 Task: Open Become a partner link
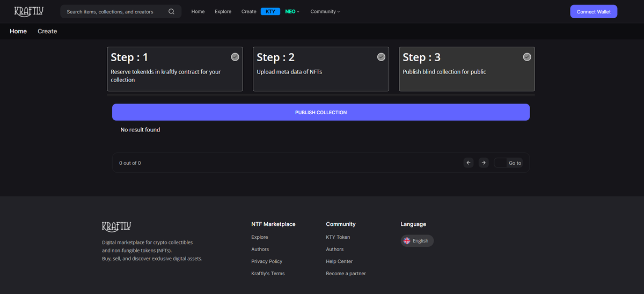[x=346, y=274]
